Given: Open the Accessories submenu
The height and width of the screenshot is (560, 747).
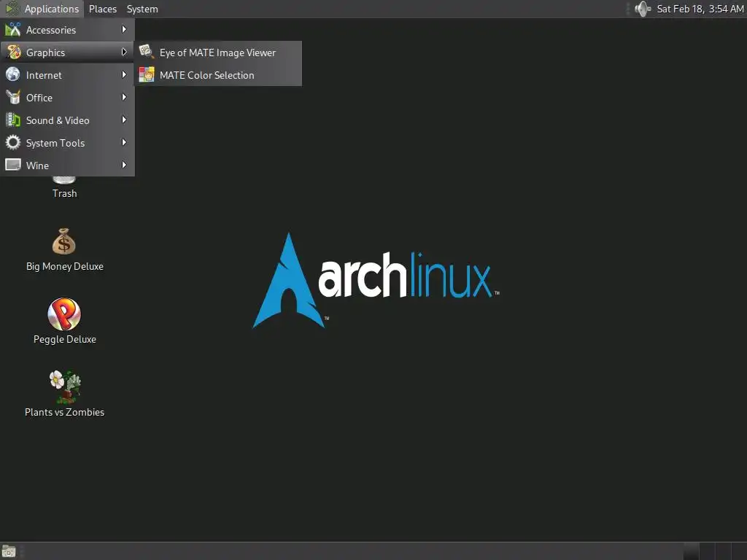Looking at the screenshot, I should [x=67, y=30].
